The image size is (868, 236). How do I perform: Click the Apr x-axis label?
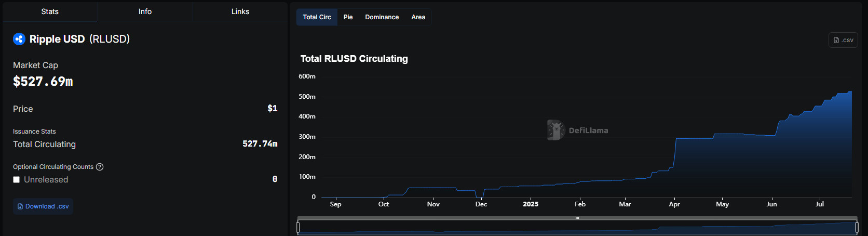(x=674, y=204)
